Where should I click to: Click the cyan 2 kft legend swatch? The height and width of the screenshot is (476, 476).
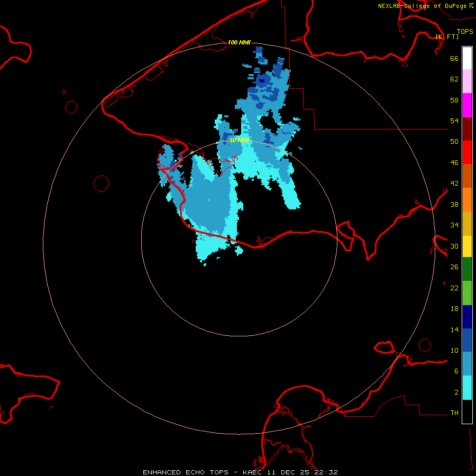tap(467, 388)
